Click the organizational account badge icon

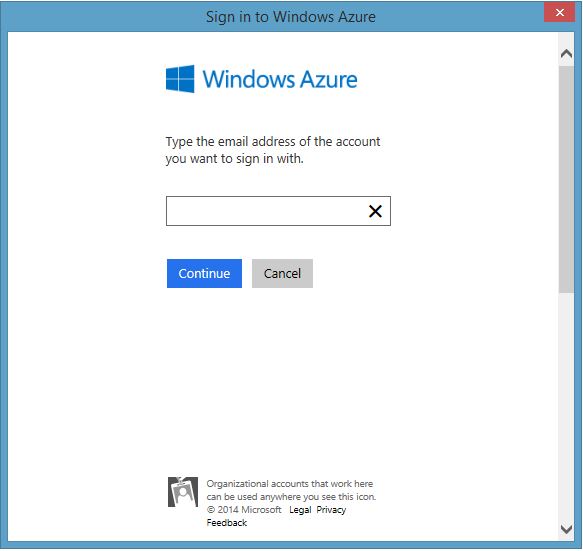183,492
